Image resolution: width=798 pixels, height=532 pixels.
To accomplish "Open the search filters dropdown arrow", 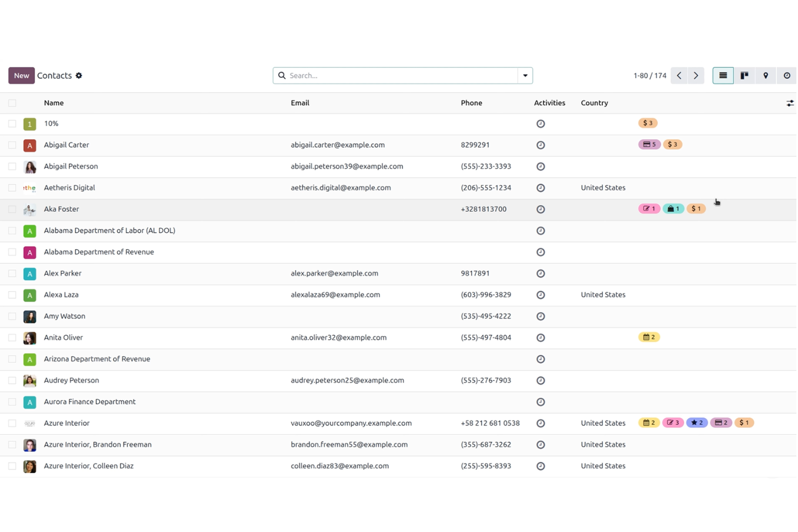I will point(524,75).
